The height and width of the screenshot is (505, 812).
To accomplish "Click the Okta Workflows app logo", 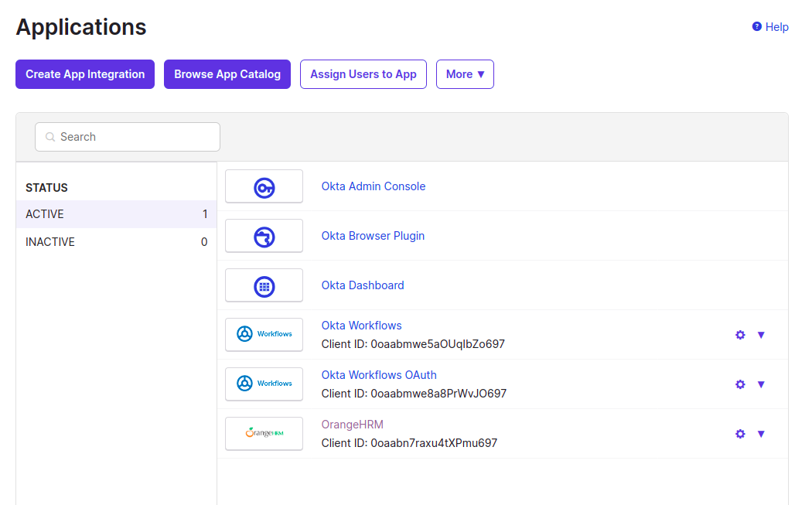I will (x=264, y=334).
